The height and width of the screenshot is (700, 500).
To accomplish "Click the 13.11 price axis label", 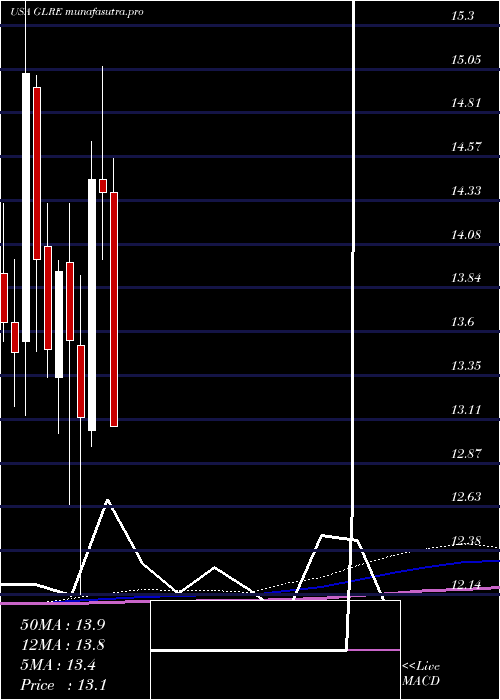I will click(x=466, y=410).
